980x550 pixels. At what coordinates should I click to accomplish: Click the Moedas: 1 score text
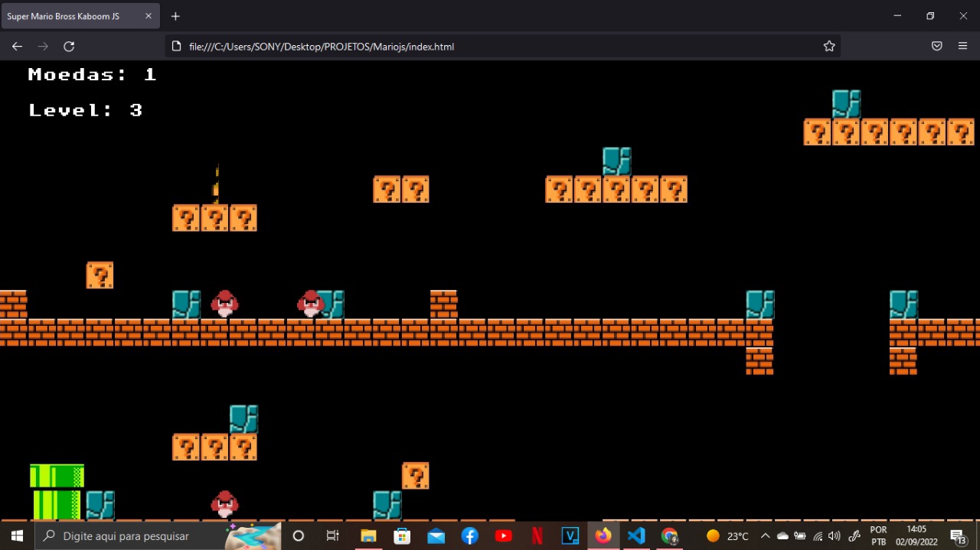pyautogui.click(x=92, y=74)
